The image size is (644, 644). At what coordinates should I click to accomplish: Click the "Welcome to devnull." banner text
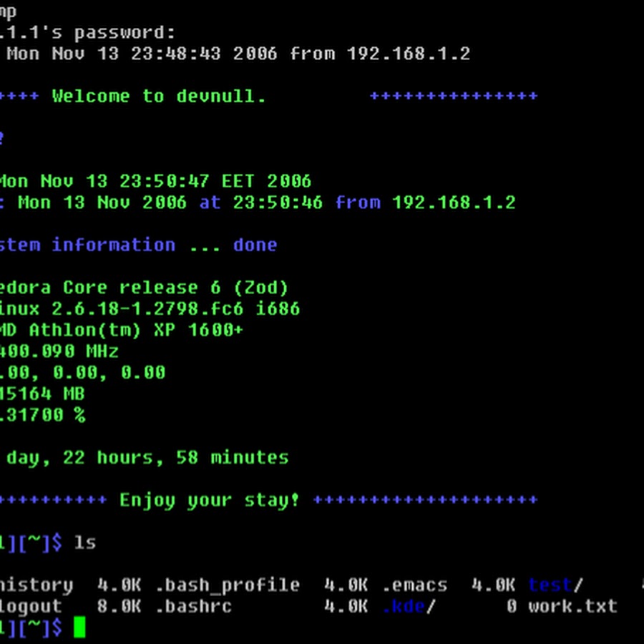point(159,97)
